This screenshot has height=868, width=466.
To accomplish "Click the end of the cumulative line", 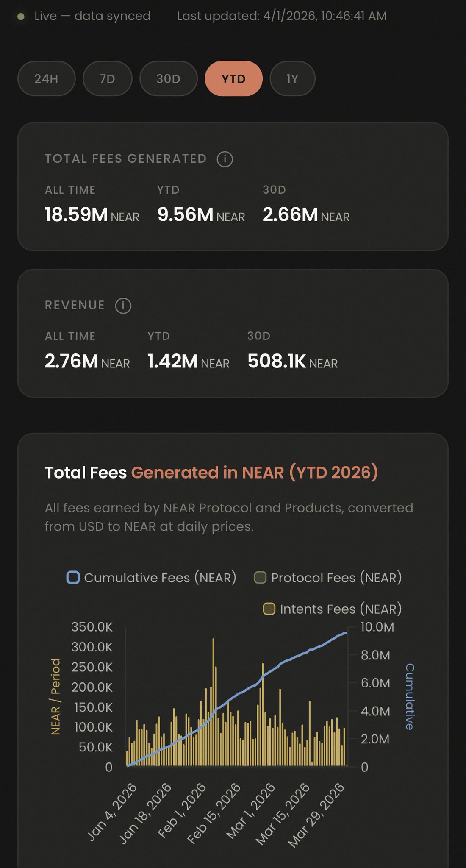I will click(346, 633).
